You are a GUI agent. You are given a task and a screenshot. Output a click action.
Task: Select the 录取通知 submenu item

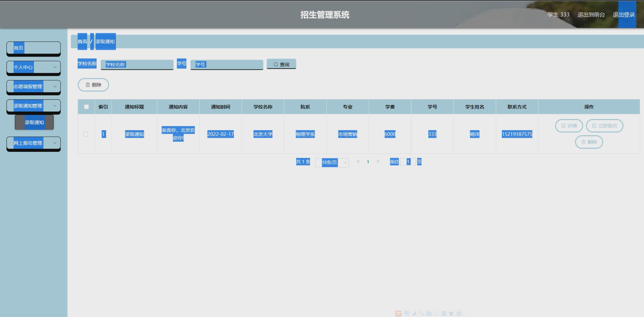coord(34,122)
